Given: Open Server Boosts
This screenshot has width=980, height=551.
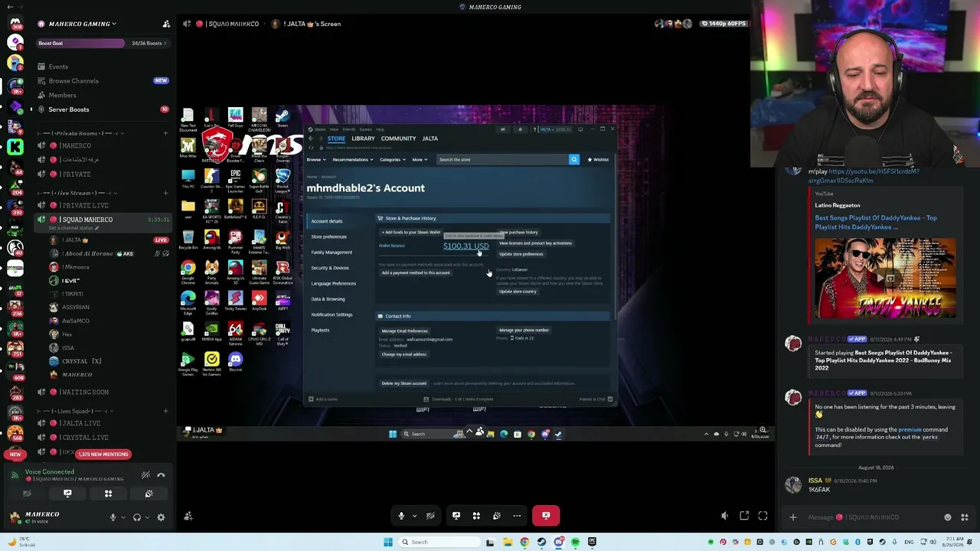Looking at the screenshot, I should 69,109.
